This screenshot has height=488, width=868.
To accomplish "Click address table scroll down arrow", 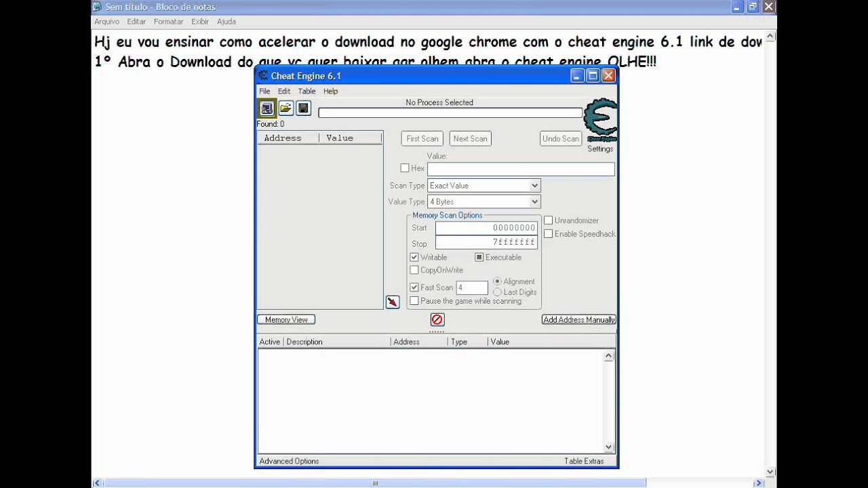I will pyautogui.click(x=609, y=447).
